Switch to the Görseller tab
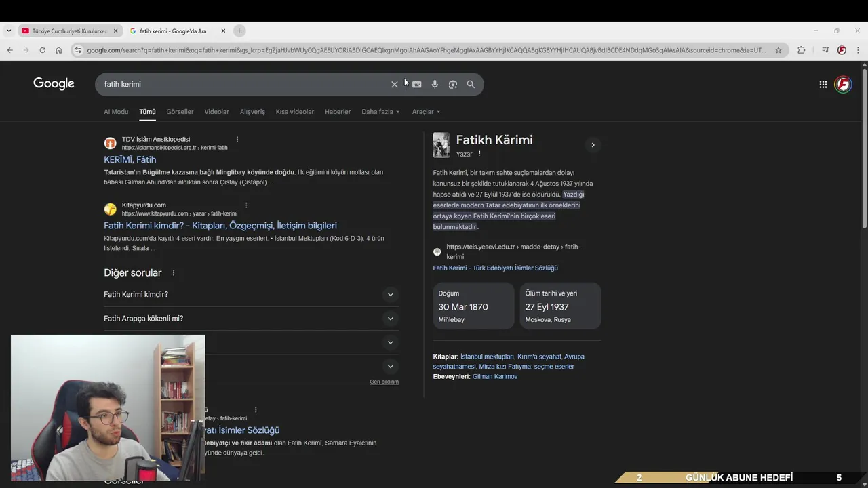This screenshot has width=868, height=488. 180,112
